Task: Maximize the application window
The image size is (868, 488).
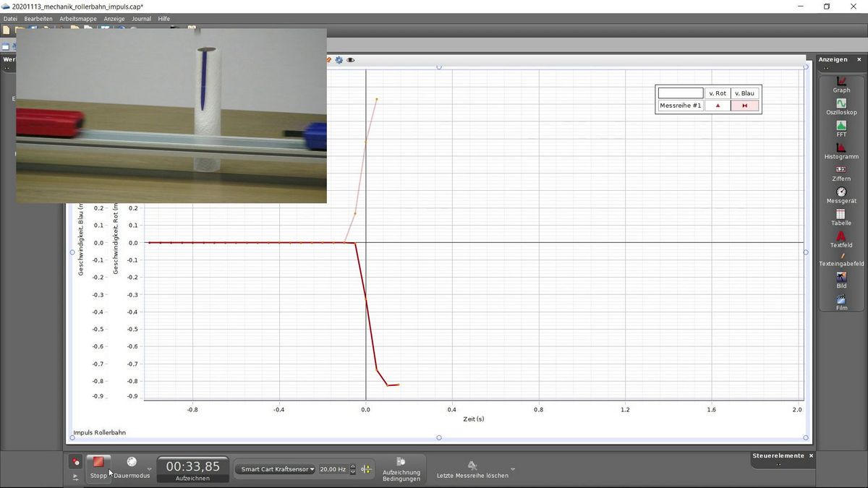Action: point(827,7)
